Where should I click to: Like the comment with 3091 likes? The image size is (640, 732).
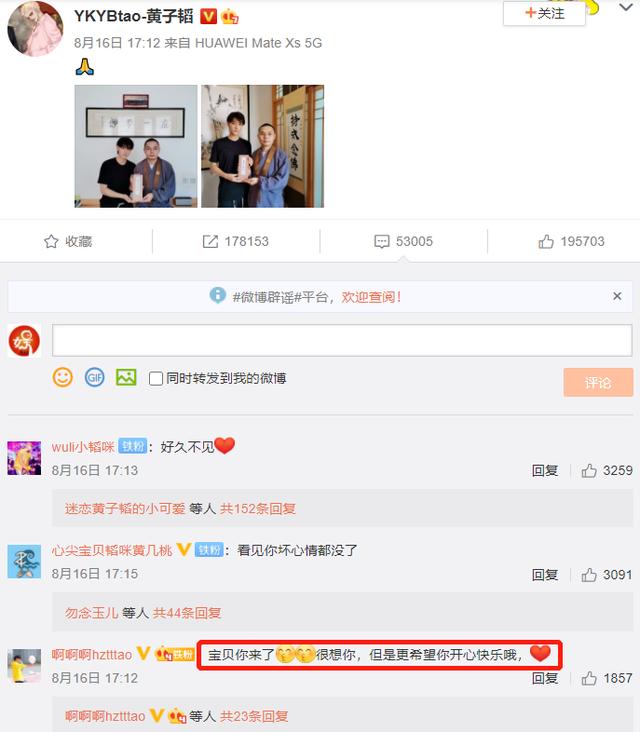[x=589, y=575]
